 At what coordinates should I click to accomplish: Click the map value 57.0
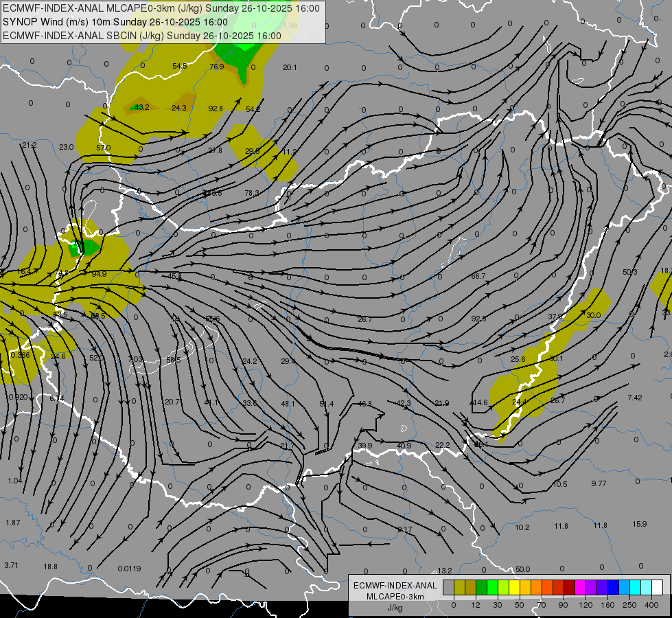[103, 148]
